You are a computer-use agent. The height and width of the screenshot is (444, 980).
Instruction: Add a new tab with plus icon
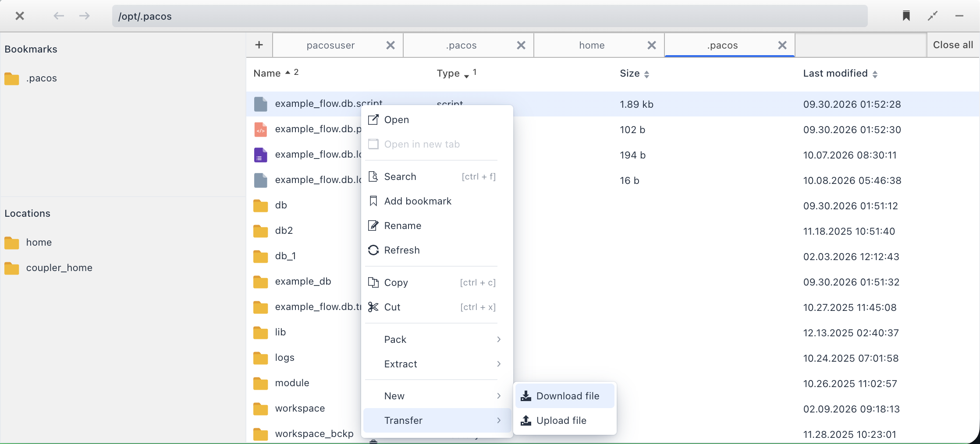pos(259,45)
